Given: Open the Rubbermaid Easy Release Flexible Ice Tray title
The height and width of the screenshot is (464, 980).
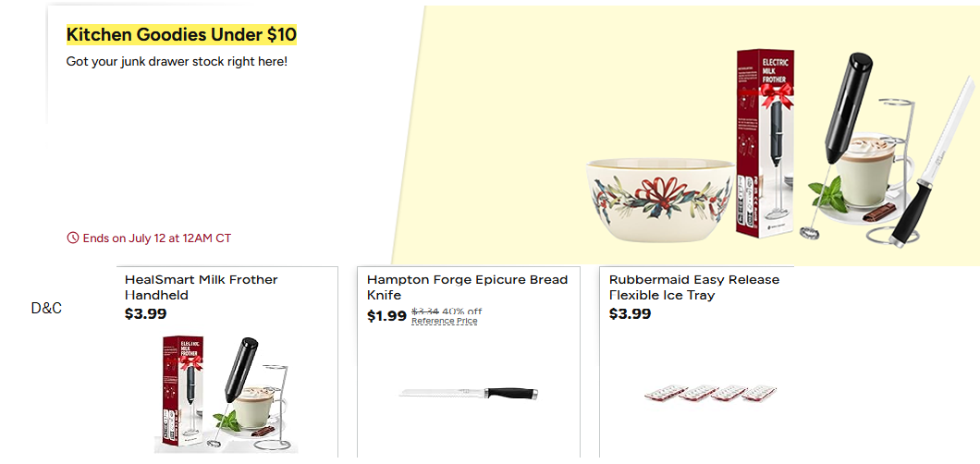Looking at the screenshot, I should click(x=693, y=287).
